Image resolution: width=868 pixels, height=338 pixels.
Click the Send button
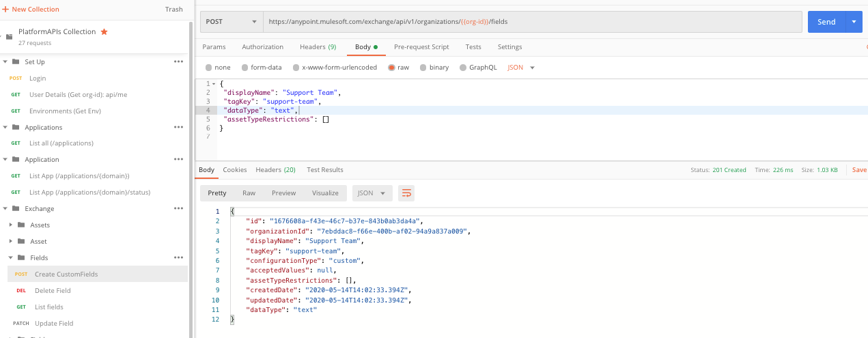[826, 22]
